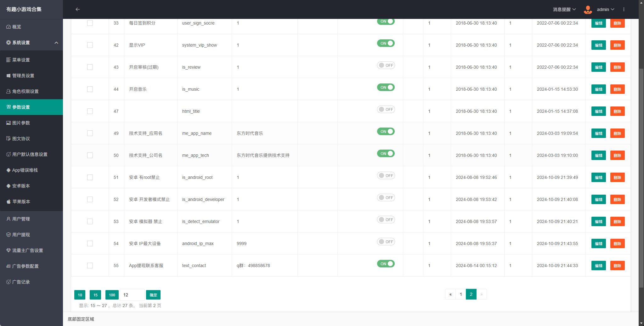Image resolution: width=644 pixels, height=326 pixels.
Task: Click the icon beside 用户默认信息设置
Action: tap(8, 154)
